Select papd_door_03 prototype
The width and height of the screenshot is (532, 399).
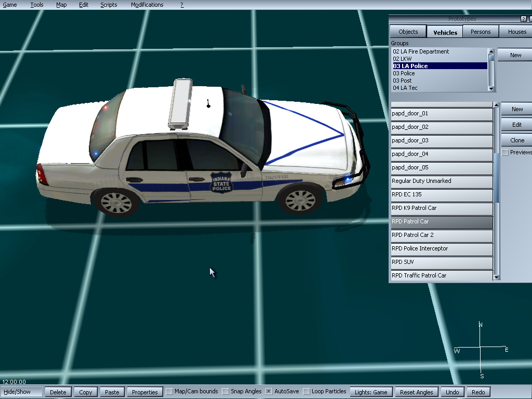tap(442, 141)
